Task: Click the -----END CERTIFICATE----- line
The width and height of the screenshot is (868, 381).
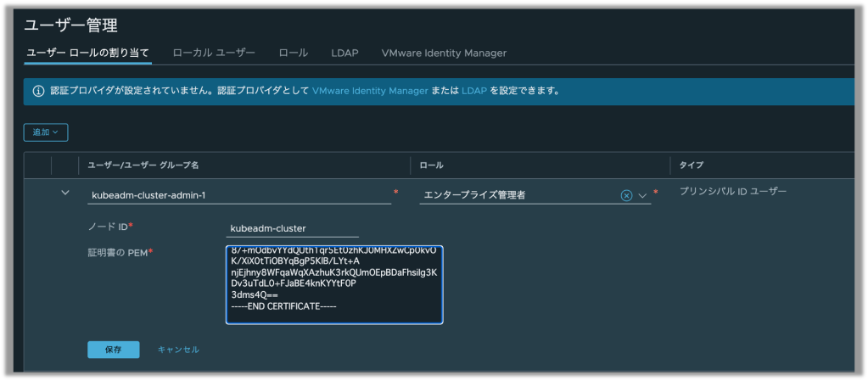Action: tap(284, 306)
